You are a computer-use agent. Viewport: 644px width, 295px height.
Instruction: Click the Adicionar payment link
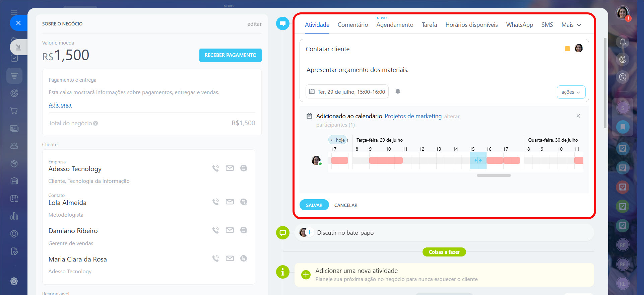click(x=60, y=105)
